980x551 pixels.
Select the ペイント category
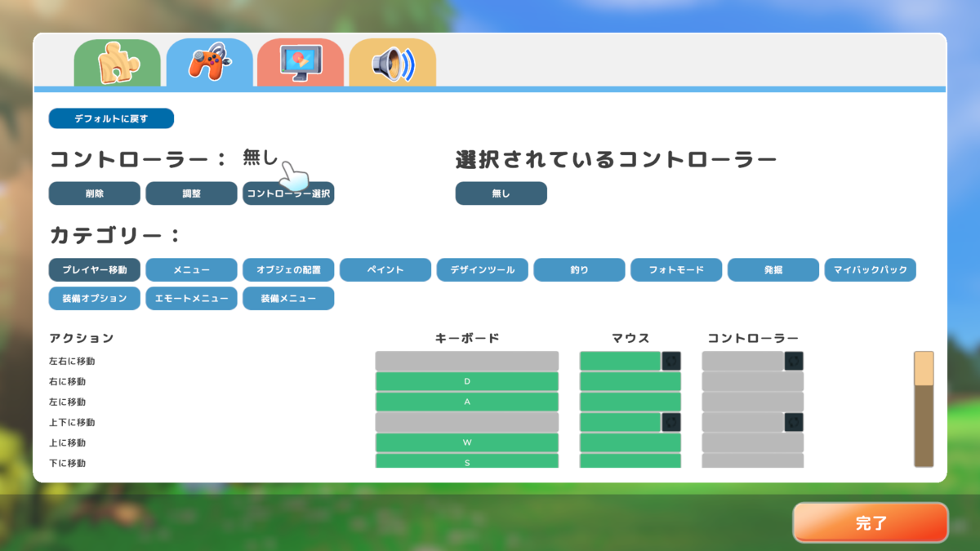coord(385,270)
